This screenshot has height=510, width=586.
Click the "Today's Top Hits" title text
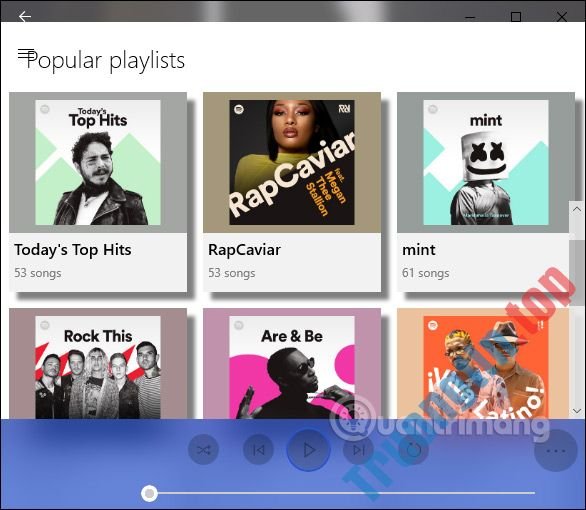pyautogui.click(x=73, y=250)
